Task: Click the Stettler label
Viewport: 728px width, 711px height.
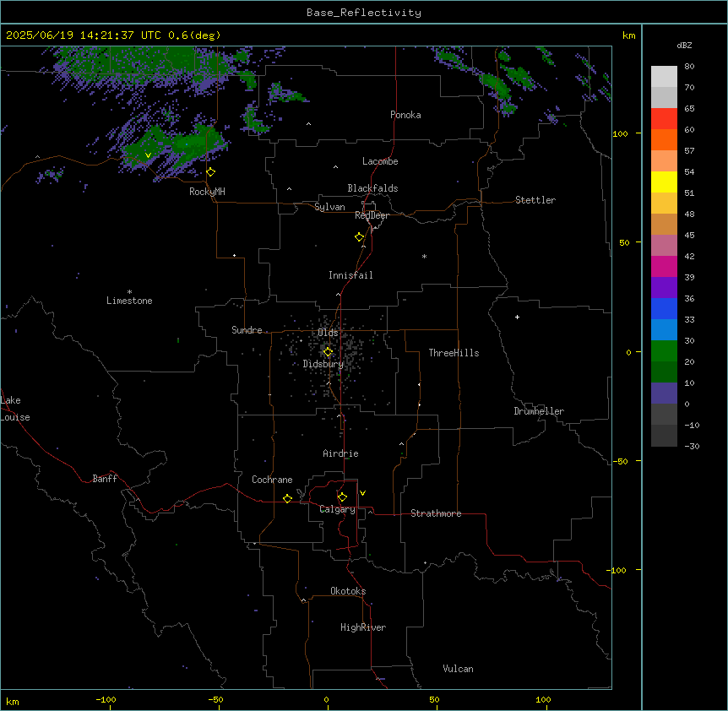Action: (535, 200)
